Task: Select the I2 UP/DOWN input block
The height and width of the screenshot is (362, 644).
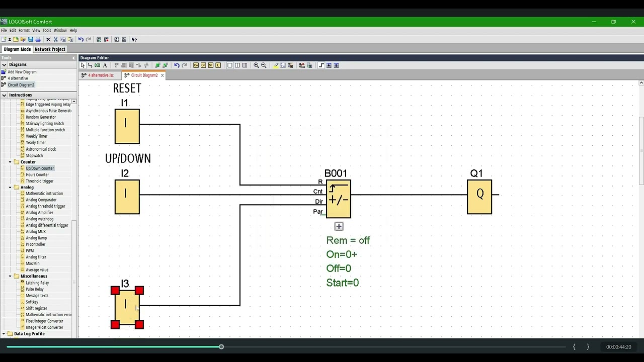Action: coord(127,197)
